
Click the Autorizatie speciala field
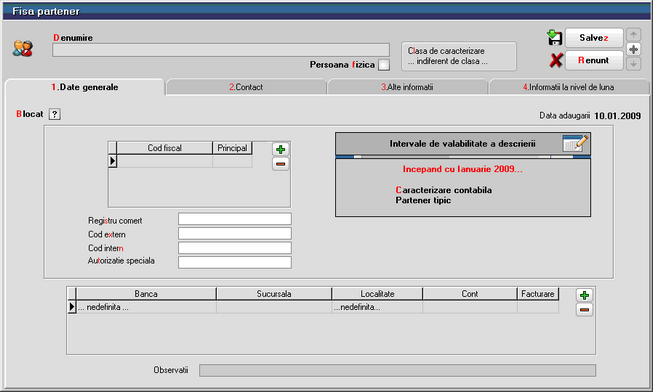(235, 262)
